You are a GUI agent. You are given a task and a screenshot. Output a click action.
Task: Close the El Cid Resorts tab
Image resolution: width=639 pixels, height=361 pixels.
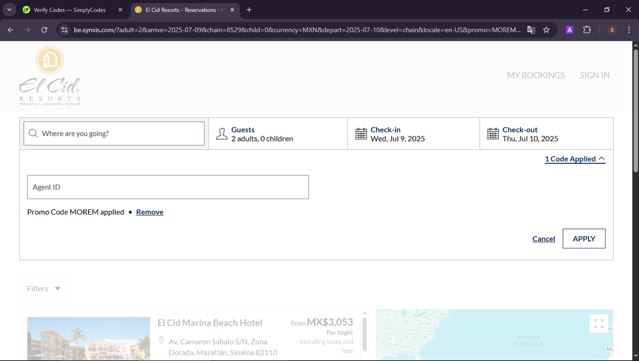(x=232, y=10)
